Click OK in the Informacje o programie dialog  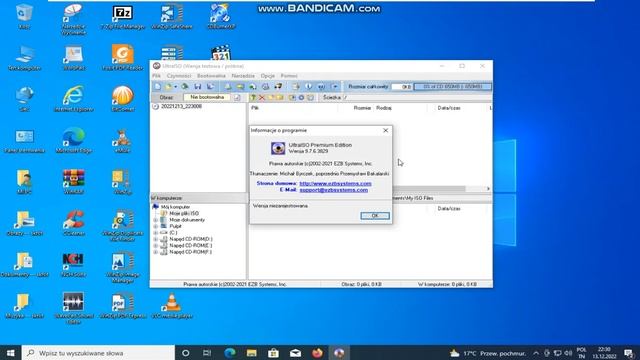[375, 216]
